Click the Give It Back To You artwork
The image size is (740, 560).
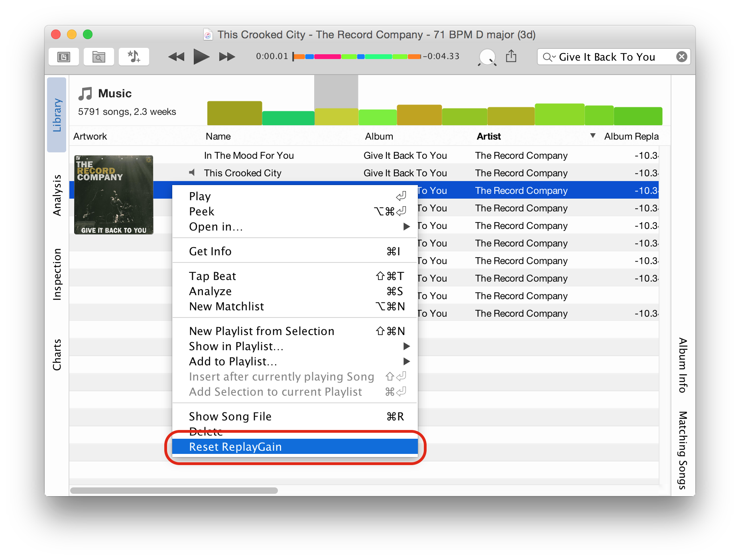click(114, 195)
